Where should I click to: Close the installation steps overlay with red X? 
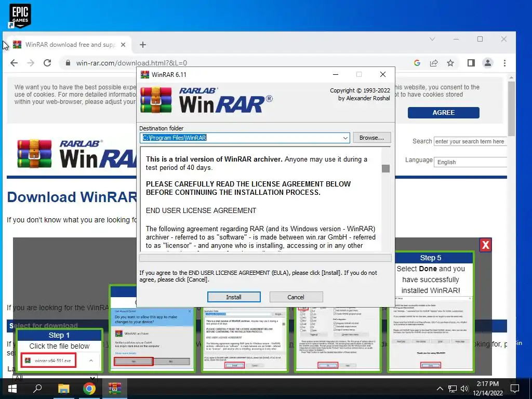coord(486,245)
